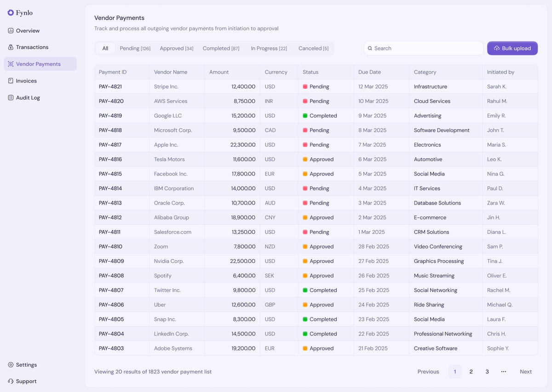Screen dimensions: 552x392
Task: Show the Approved [34] payments tab
Action: [x=177, y=48]
